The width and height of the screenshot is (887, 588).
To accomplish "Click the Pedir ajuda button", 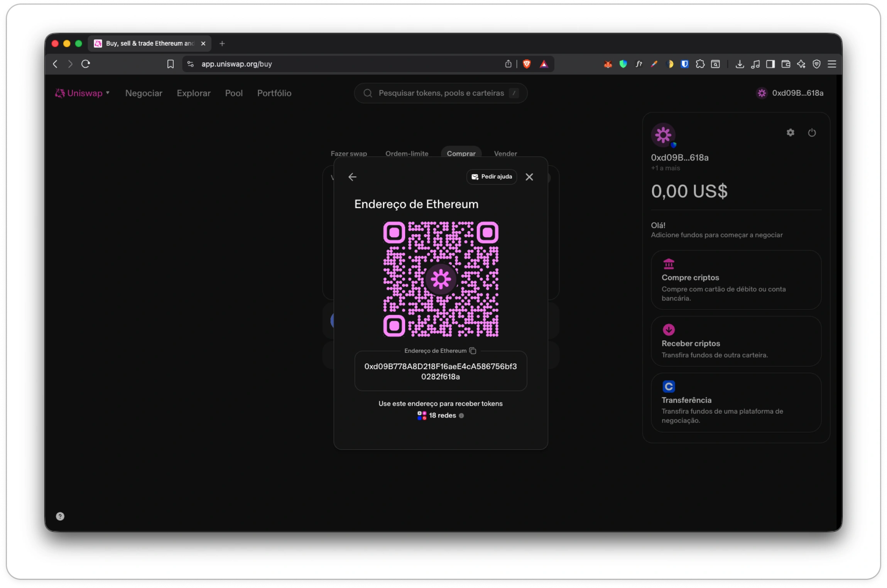I will pos(492,177).
